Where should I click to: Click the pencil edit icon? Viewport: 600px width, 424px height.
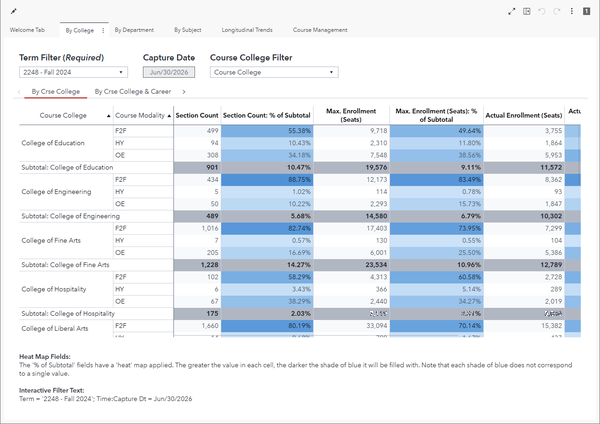coord(13,11)
